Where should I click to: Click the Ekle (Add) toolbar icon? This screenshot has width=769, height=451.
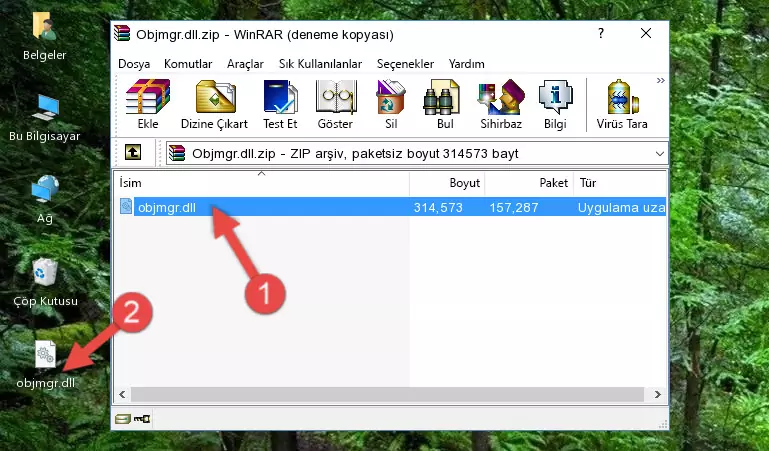[x=148, y=104]
